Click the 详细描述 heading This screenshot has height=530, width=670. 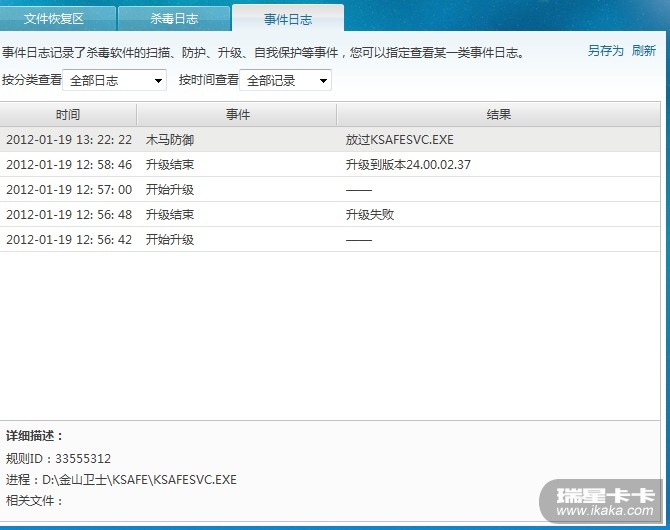pyautogui.click(x=34, y=436)
